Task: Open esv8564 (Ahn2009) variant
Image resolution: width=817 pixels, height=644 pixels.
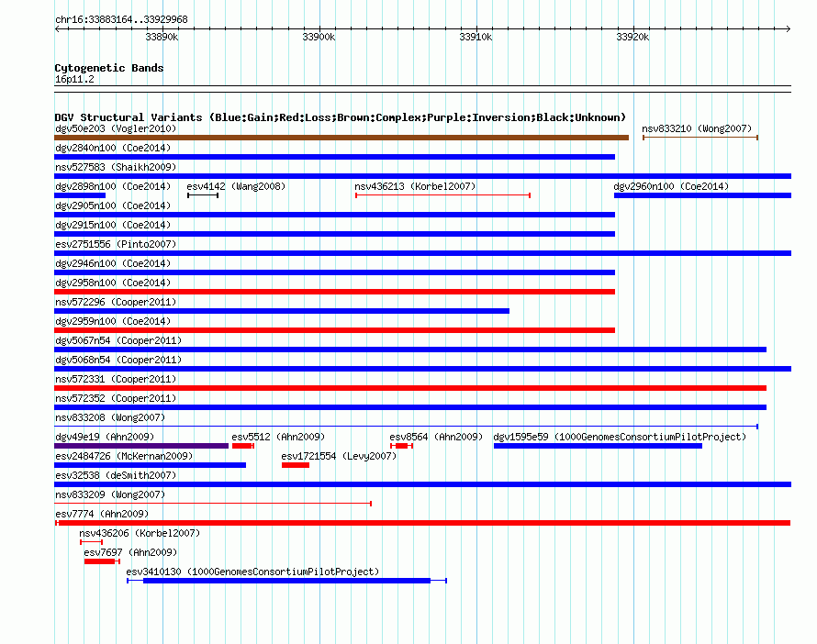Action: click(402, 446)
